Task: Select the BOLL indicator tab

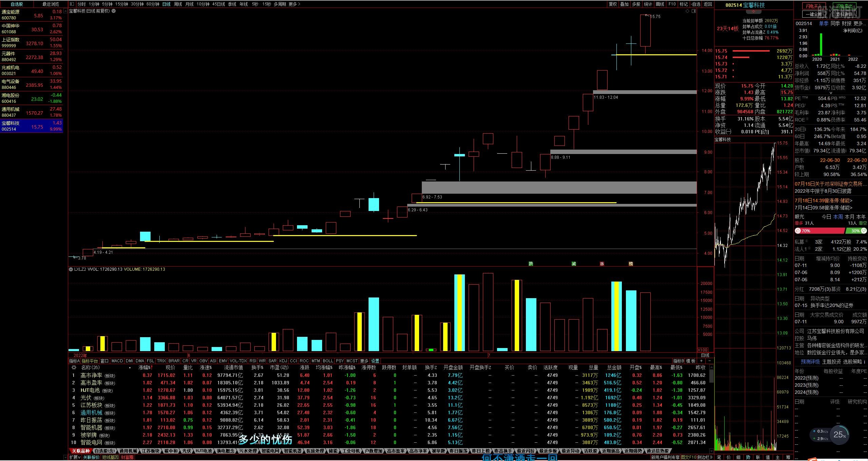Action: tap(328, 361)
